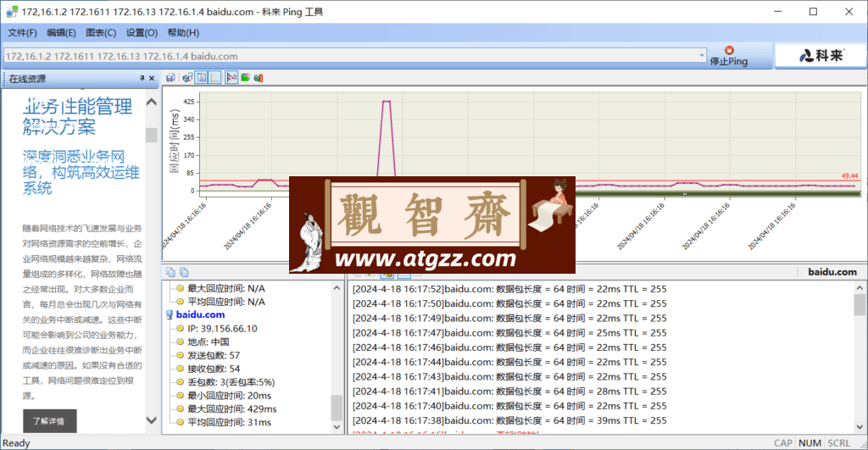Screen dimensions: 868x450
Task: Select the 最小回应时间: 20ms row
Action: tap(229, 395)
